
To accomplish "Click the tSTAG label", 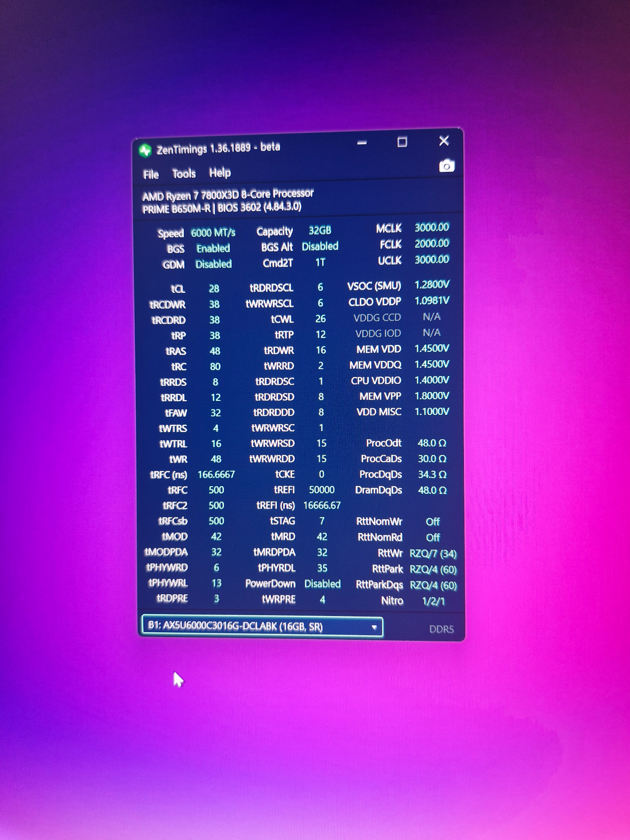I will pos(282,521).
